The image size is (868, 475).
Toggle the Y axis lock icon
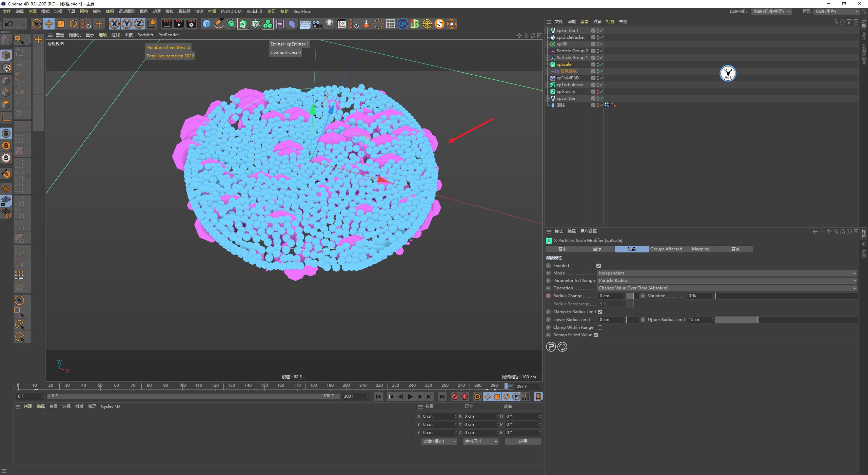tap(127, 24)
